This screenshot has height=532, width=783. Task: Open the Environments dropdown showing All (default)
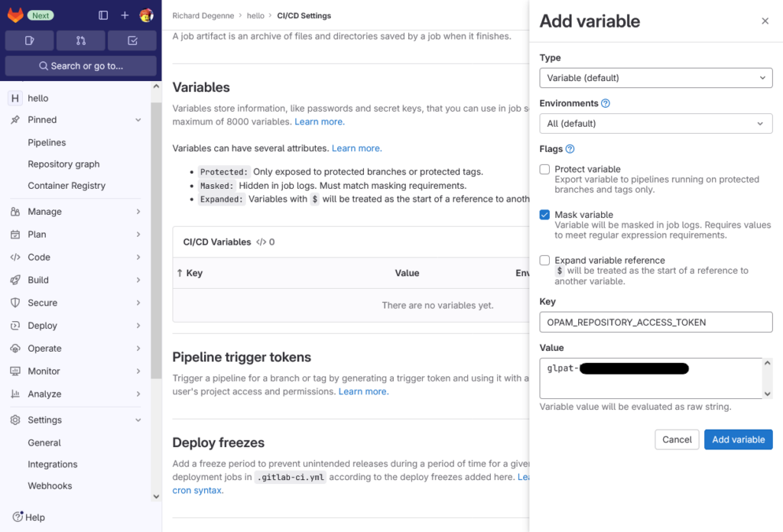point(655,123)
